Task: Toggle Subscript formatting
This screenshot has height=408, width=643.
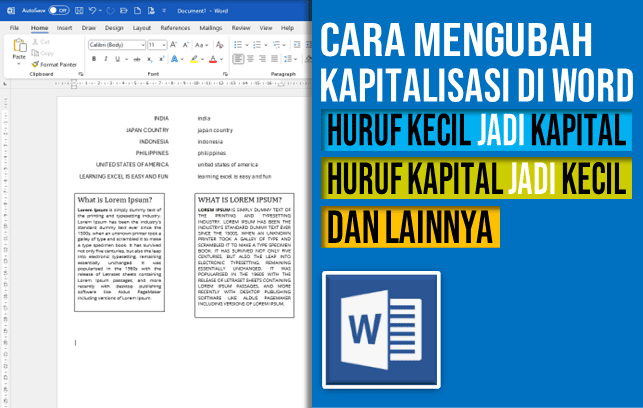Action: tap(150, 59)
